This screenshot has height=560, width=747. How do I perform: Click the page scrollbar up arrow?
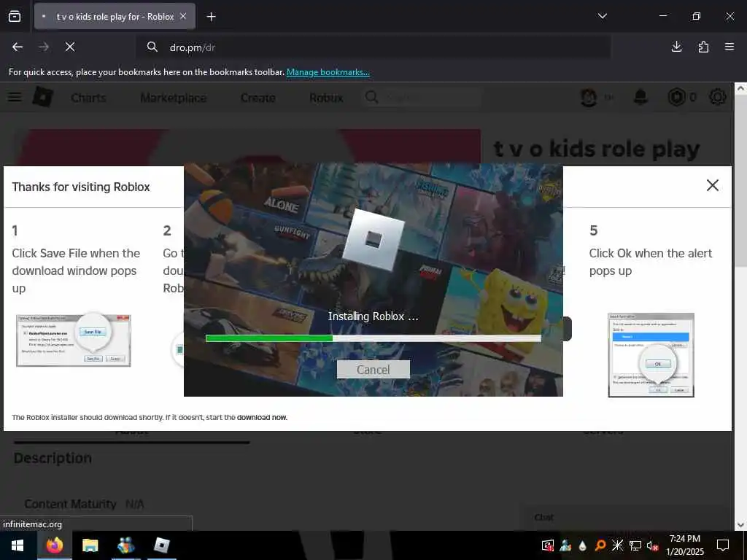(x=740, y=88)
